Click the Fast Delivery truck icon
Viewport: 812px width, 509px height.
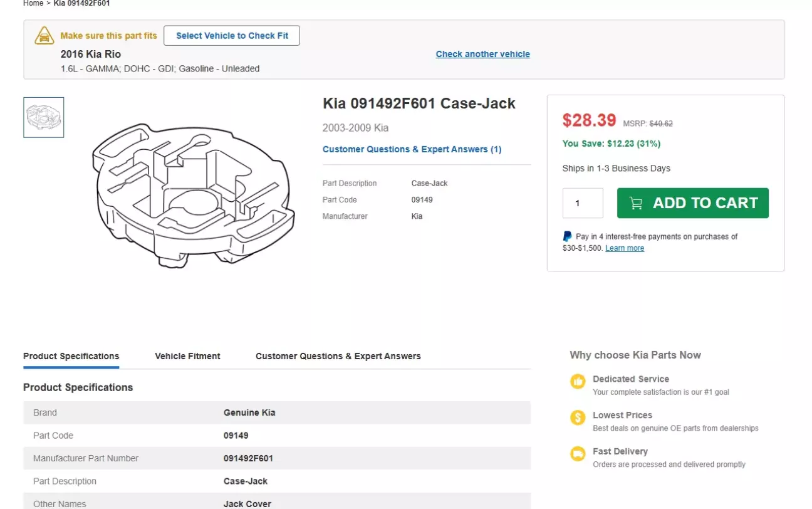577,454
